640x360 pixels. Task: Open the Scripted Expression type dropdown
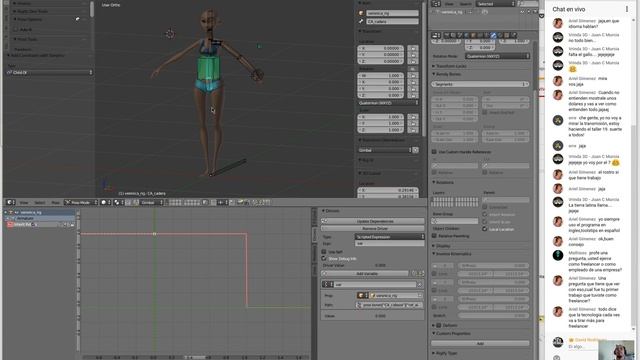389,237
